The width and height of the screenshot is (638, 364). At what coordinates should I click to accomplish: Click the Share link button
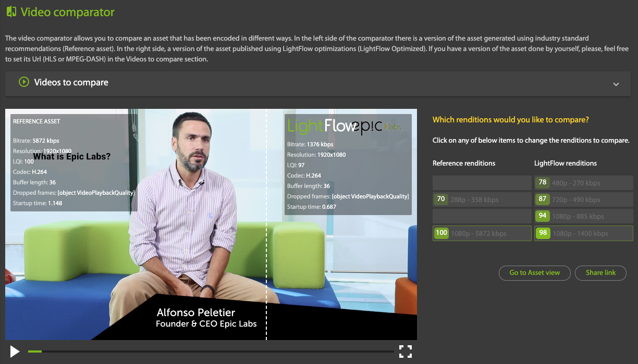[600, 272]
